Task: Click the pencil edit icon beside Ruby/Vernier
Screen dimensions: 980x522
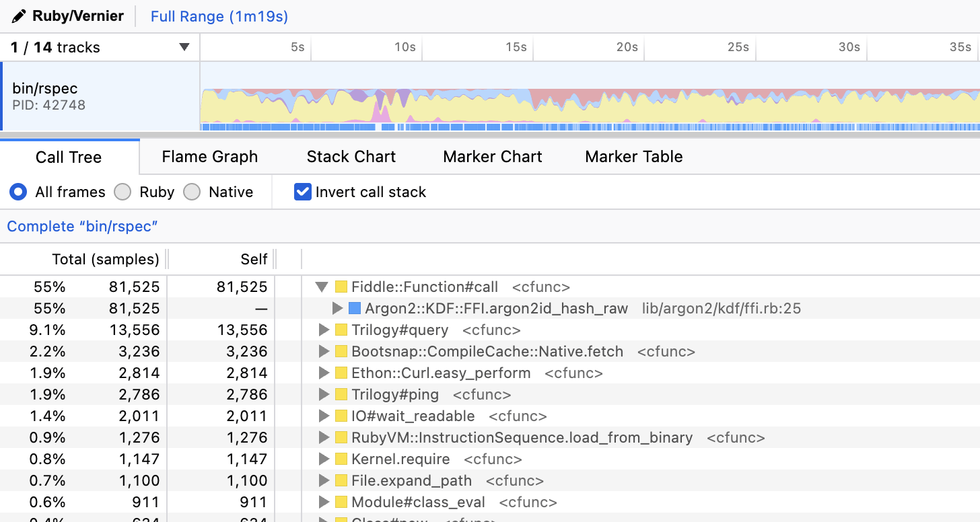Action: coord(19,15)
